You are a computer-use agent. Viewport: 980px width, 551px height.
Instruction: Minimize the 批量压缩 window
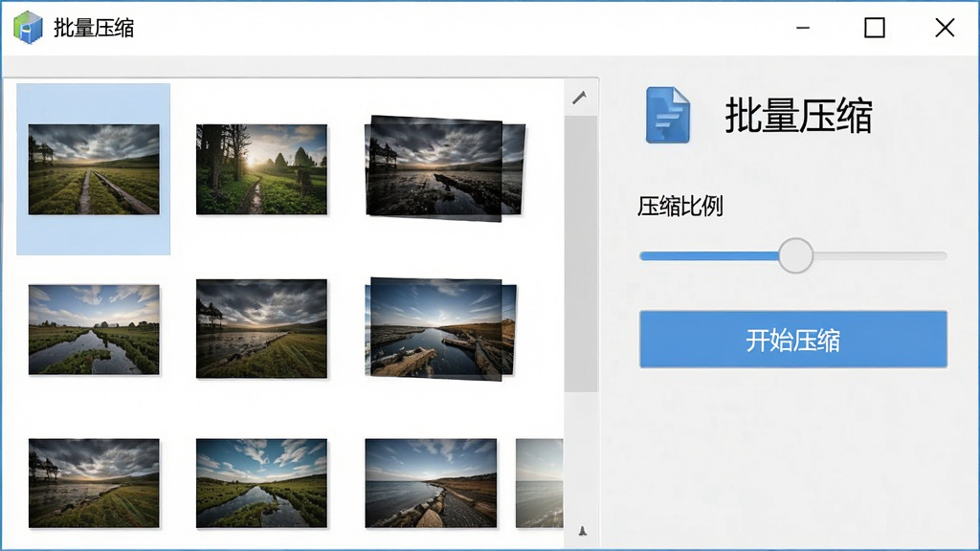pyautogui.click(x=803, y=28)
